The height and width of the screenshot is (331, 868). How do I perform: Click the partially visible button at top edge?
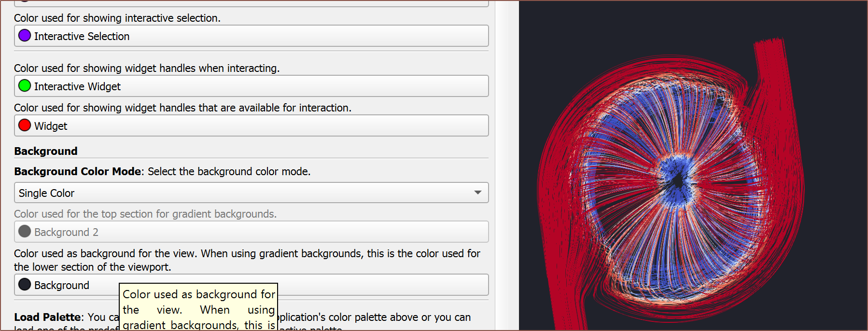[x=251, y=3]
